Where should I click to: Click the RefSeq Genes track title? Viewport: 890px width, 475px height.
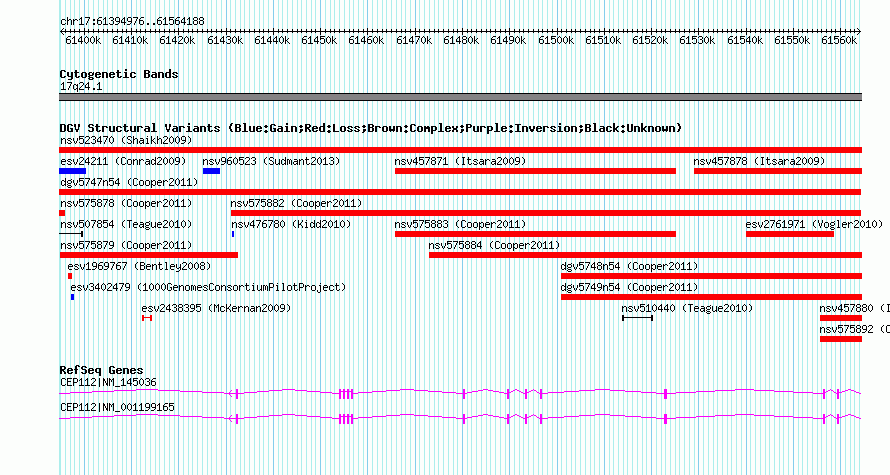101,370
